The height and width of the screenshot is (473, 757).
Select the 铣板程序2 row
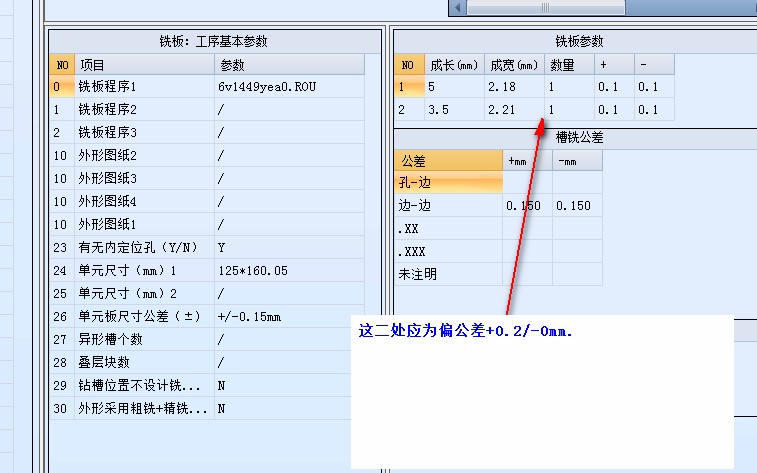[x=207, y=110]
